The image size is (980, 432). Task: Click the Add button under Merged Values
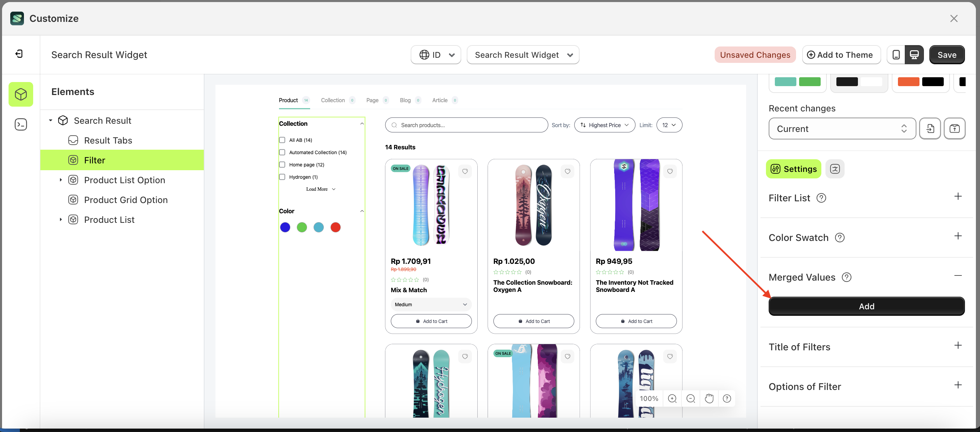pos(866,306)
